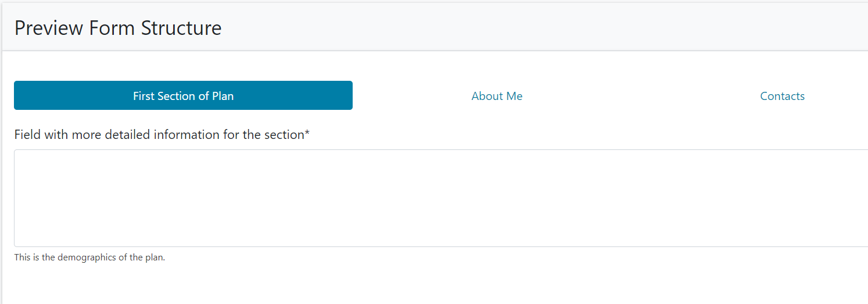868x304 pixels.
Task: Click inside the detailed information text area
Action: tap(440, 198)
